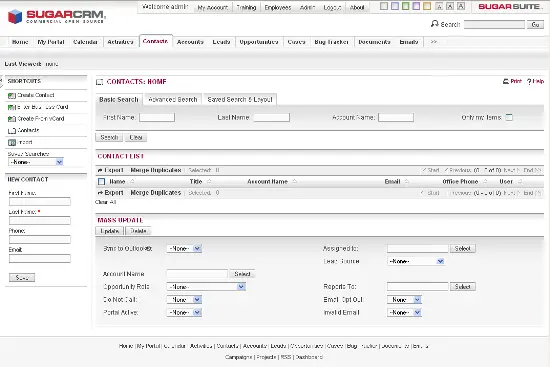
Task: Click the SugarCRM cube logo
Action: 15,16
